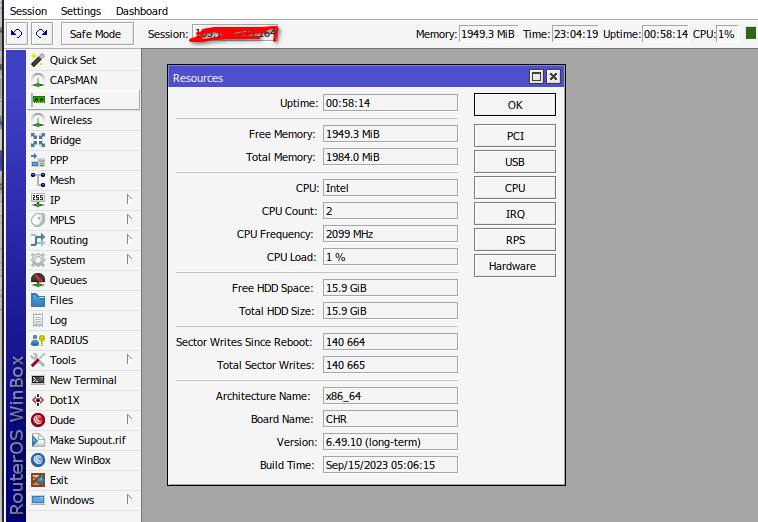The height and width of the screenshot is (522, 758).
Task: Open PCI button in Resources
Action: [515, 136]
